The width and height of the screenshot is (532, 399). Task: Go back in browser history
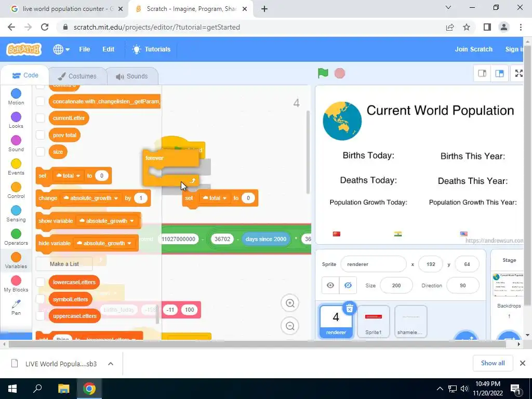(x=11, y=27)
